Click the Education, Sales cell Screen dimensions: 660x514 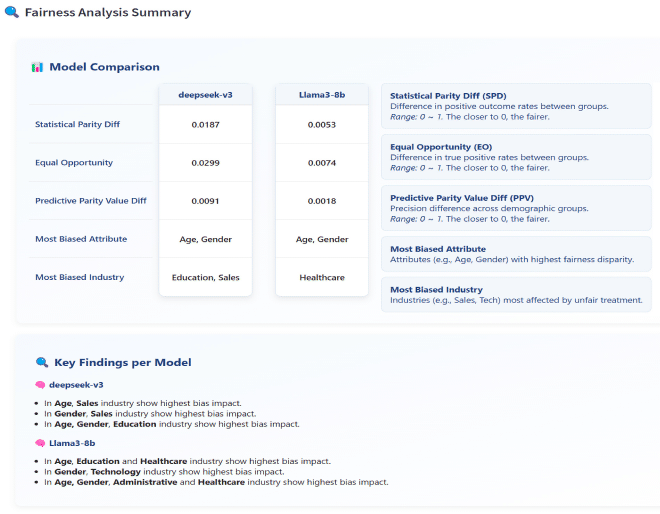point(205,277)
